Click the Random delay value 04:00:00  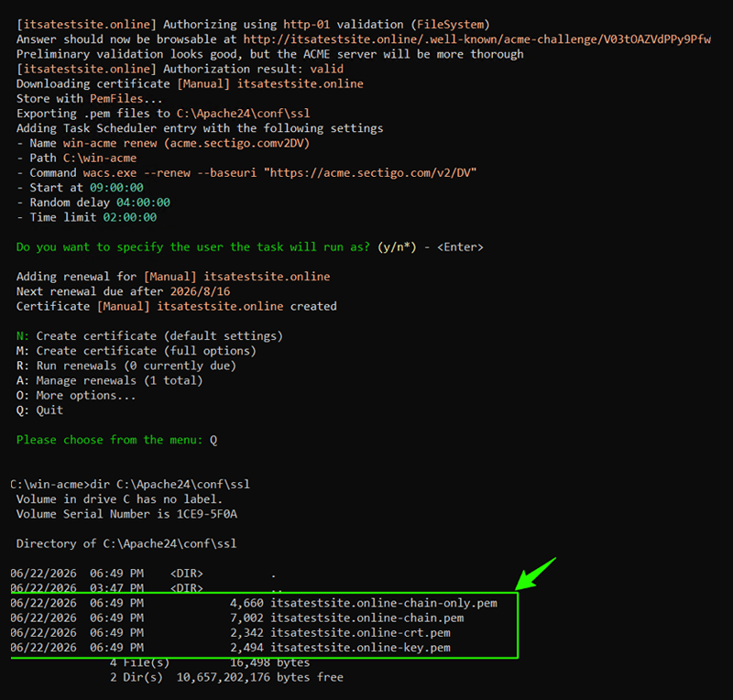click(x=143, y=202)
